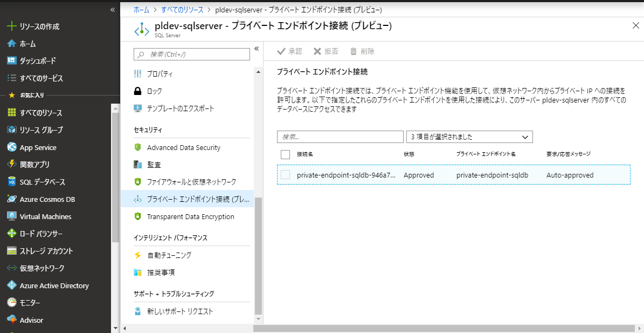Click the 接続名 column header
Screen dimensions: 644x333
(305, 154)
